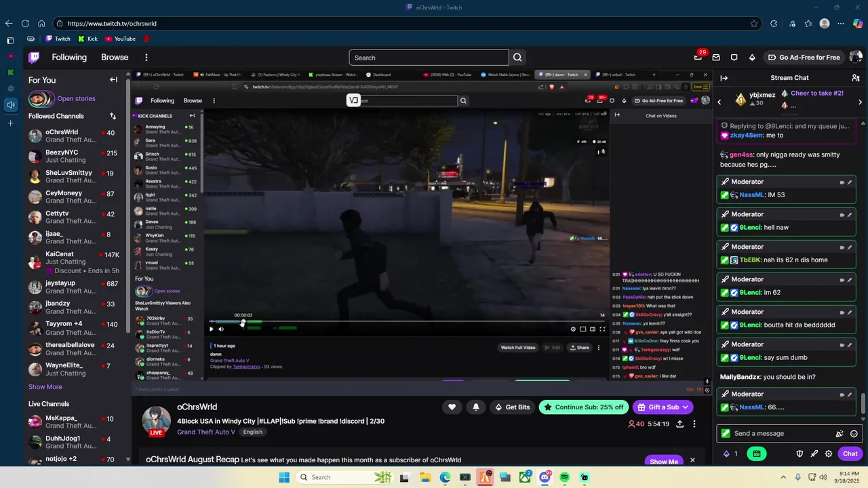Seek the clip progress bar
868x488 pixels.
407,322
